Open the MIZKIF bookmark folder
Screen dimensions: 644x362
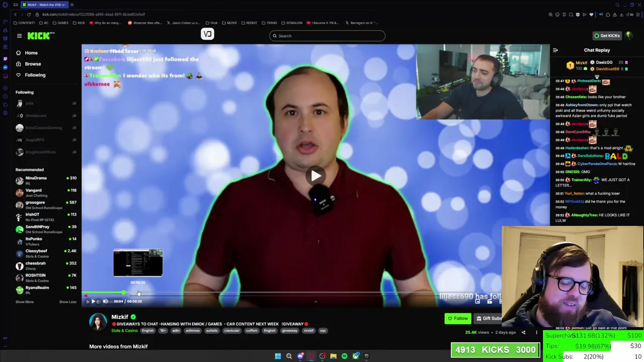[229, 23]
